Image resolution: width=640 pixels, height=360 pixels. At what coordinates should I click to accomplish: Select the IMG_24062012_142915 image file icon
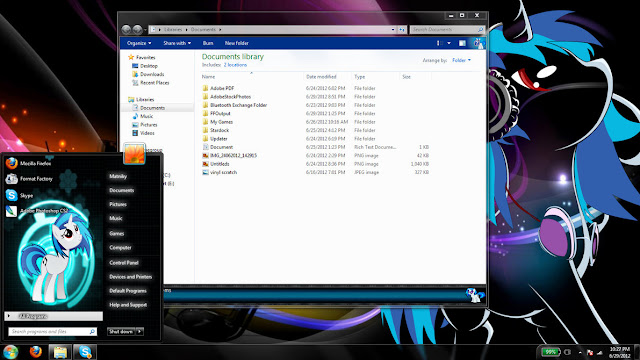coord(205,156)
